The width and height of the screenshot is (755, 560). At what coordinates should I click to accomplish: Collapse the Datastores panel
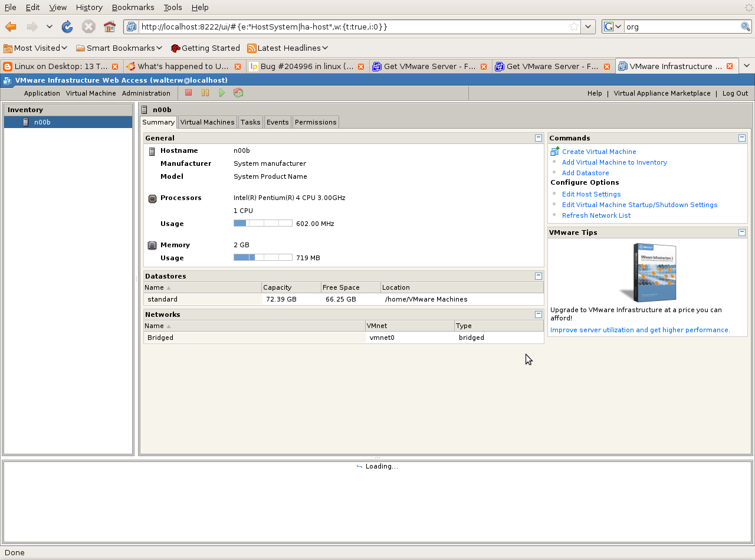click(x=538, y=276)
